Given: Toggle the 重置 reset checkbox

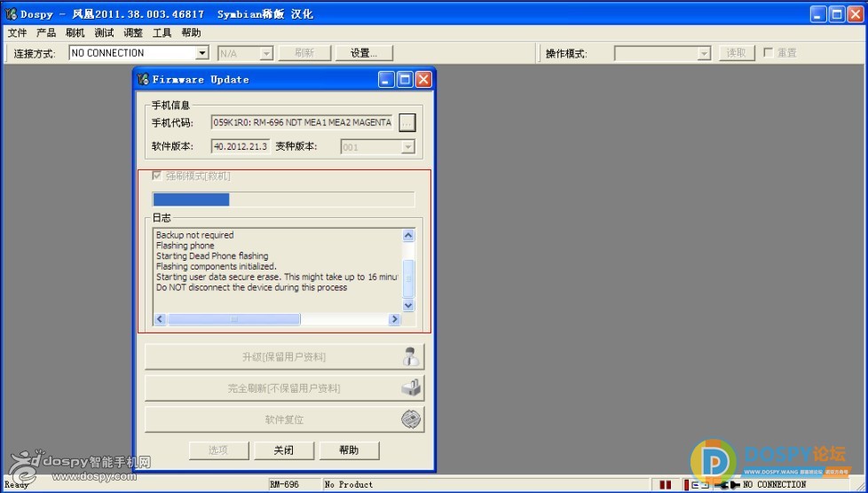Looking at the screenshot, I should click(x=768, y=52).
